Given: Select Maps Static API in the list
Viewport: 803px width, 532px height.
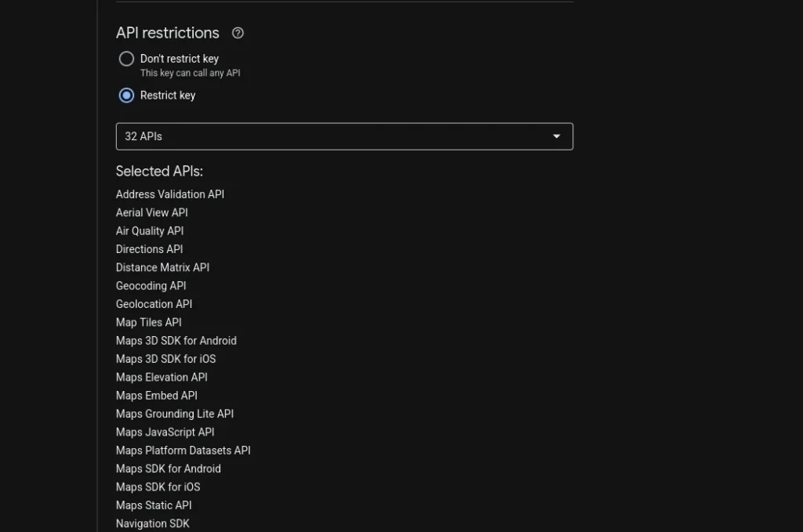Looking at the screenshot, I should (x=154, y=505).
